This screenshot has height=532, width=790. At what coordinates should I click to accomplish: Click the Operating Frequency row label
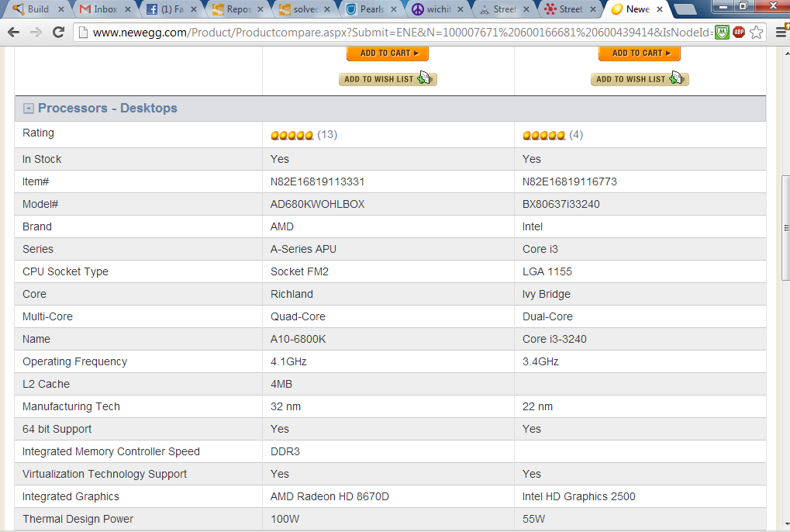[x=74, y=361]
